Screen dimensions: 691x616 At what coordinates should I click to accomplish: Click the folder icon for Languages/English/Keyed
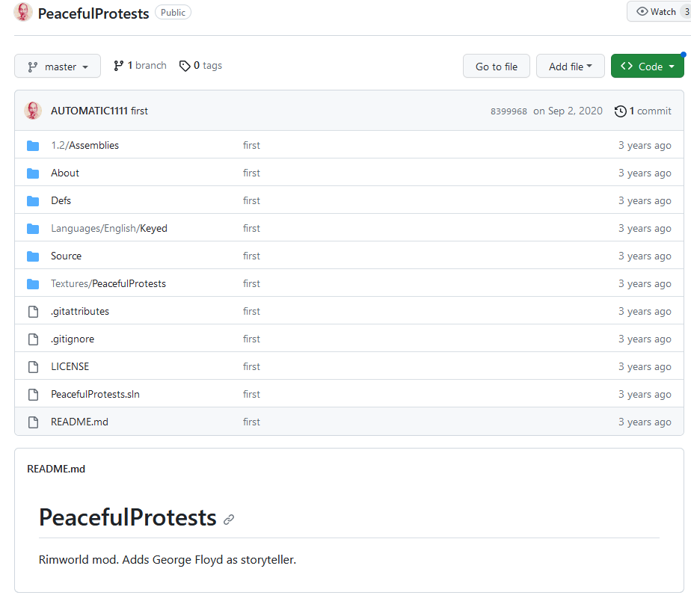[33, 229]
